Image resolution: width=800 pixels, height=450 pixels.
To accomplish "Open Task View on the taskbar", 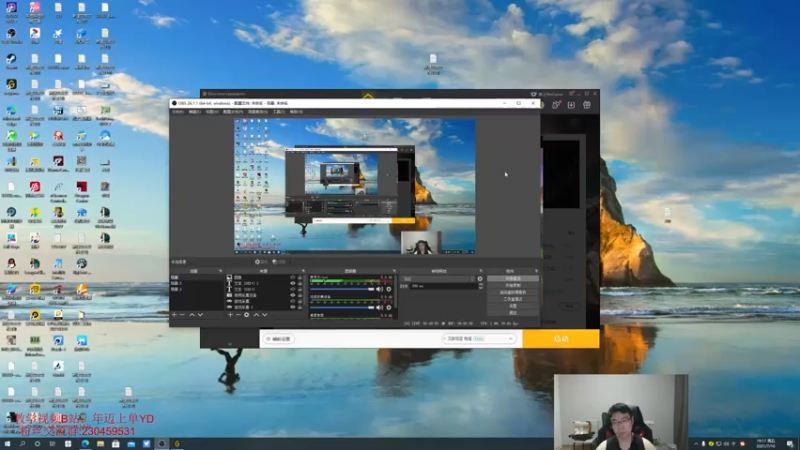I will click(53, 444).
